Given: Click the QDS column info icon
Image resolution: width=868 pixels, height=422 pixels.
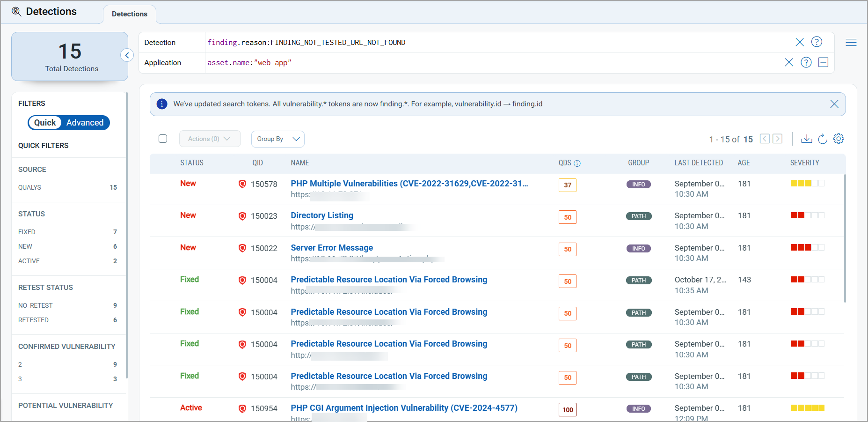Looking at the screenshot, I should 577,163.
